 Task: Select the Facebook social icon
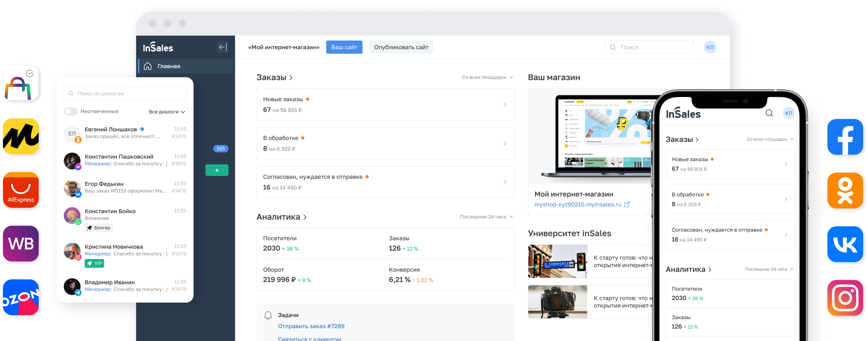point(845,137)
